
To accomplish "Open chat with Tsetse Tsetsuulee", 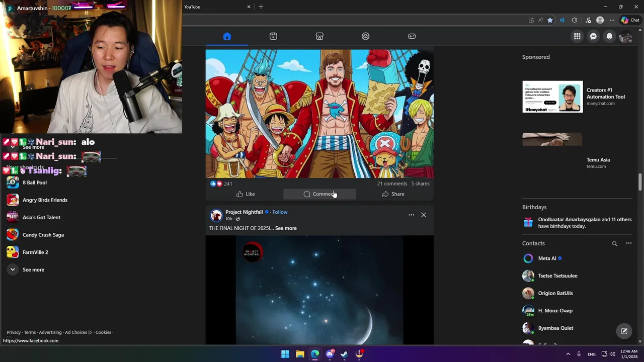I will [577, 276].
